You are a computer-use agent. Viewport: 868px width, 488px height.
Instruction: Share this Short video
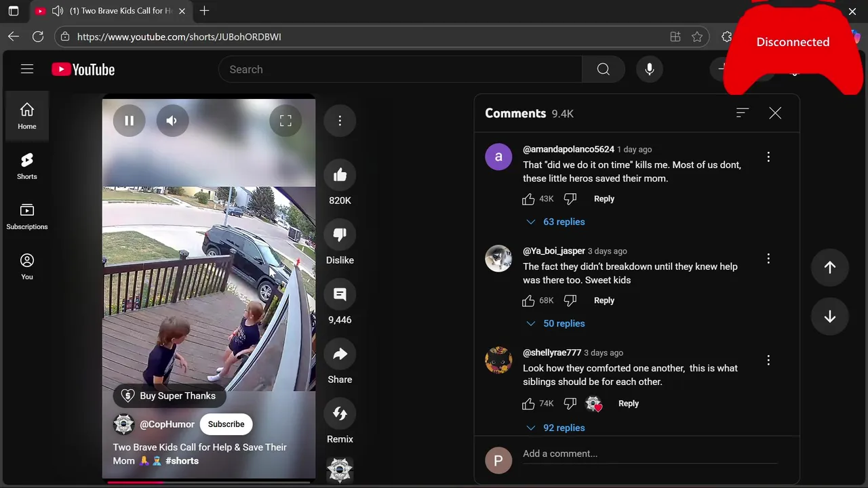tap(340, 354)
